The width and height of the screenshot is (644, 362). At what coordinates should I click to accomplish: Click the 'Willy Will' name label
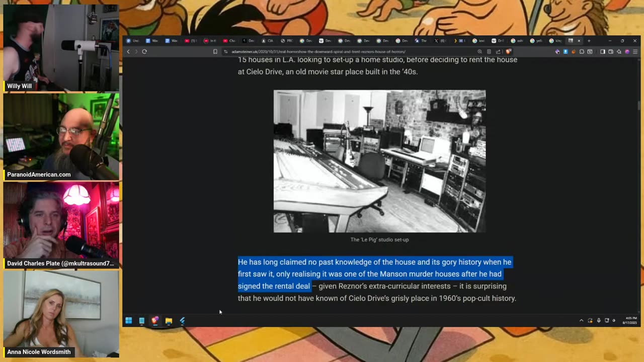tap(19, 86)
